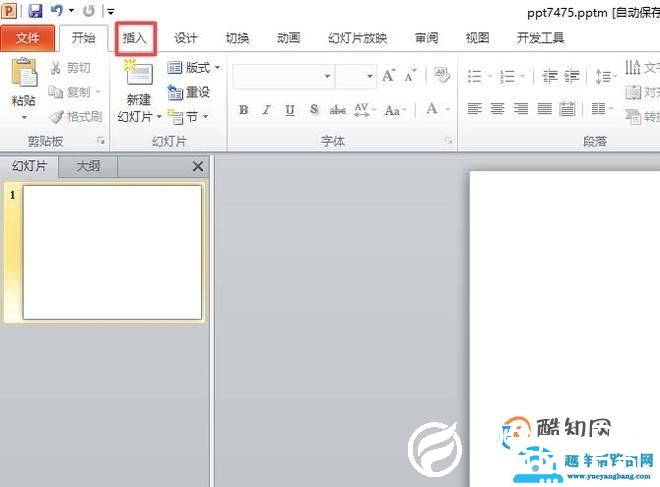Screen dimensions: 660x487
Task: Click the Decrease List Level icon
Action: click(550, 77)
